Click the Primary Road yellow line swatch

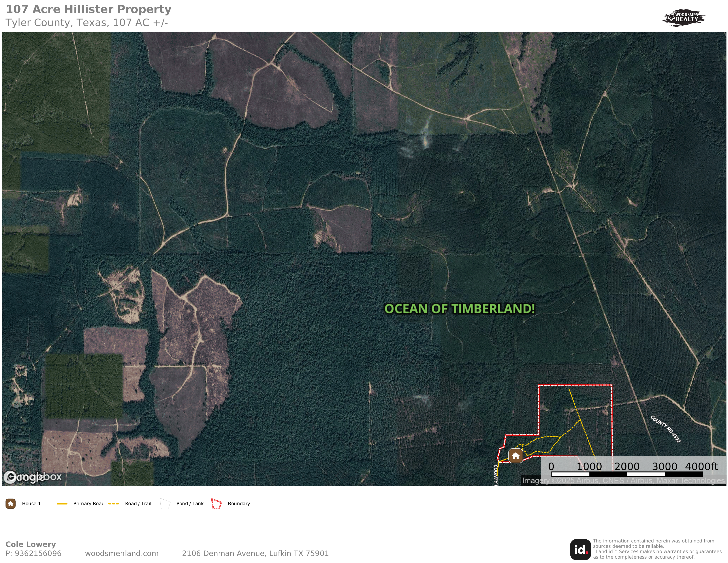(62, 504)
